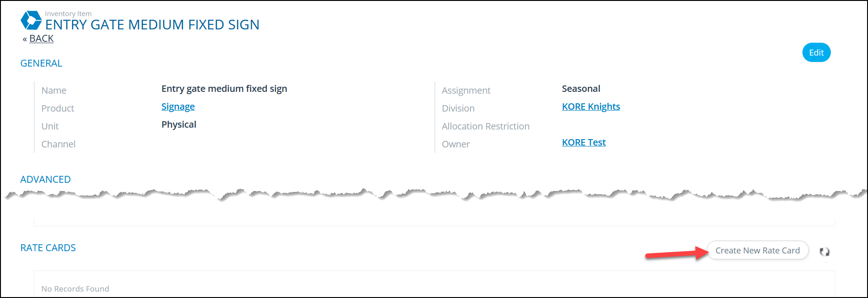Click the Seasonal assignment value
Image resolution: width=868 pixels, height=298 pixels.
(581, 89)
